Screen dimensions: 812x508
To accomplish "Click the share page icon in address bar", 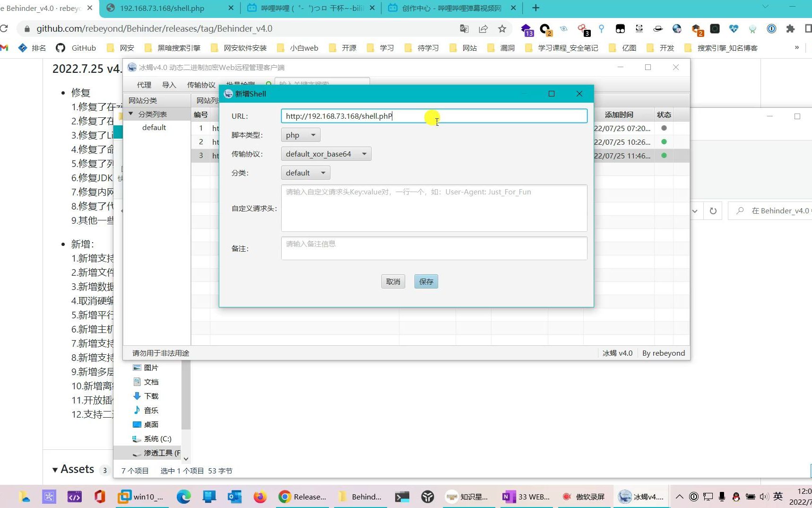I will click(483, 29).
